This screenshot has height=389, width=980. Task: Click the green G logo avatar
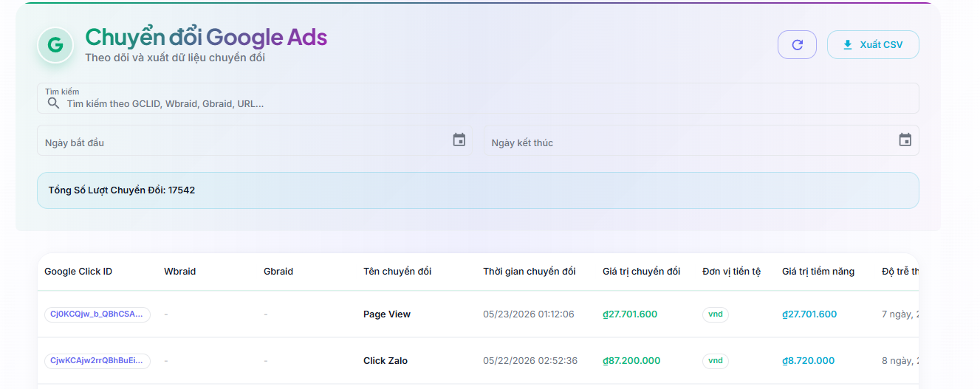tap(55, 45)
